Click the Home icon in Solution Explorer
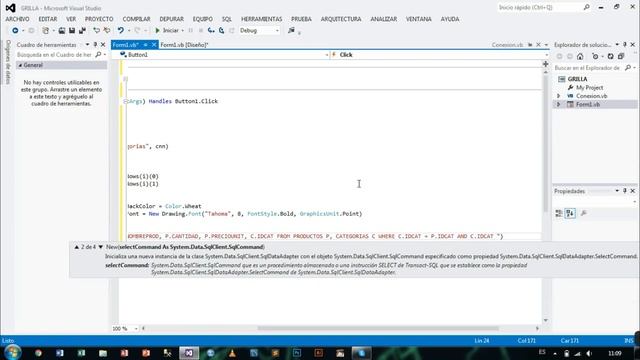 pyautogui.click(x=580, y=56)
